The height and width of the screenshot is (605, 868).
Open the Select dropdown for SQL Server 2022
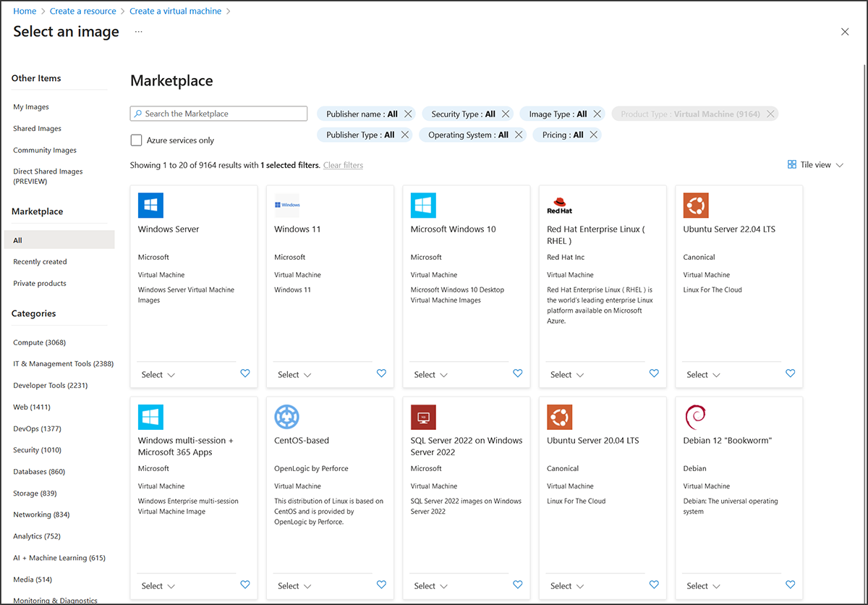431,586
